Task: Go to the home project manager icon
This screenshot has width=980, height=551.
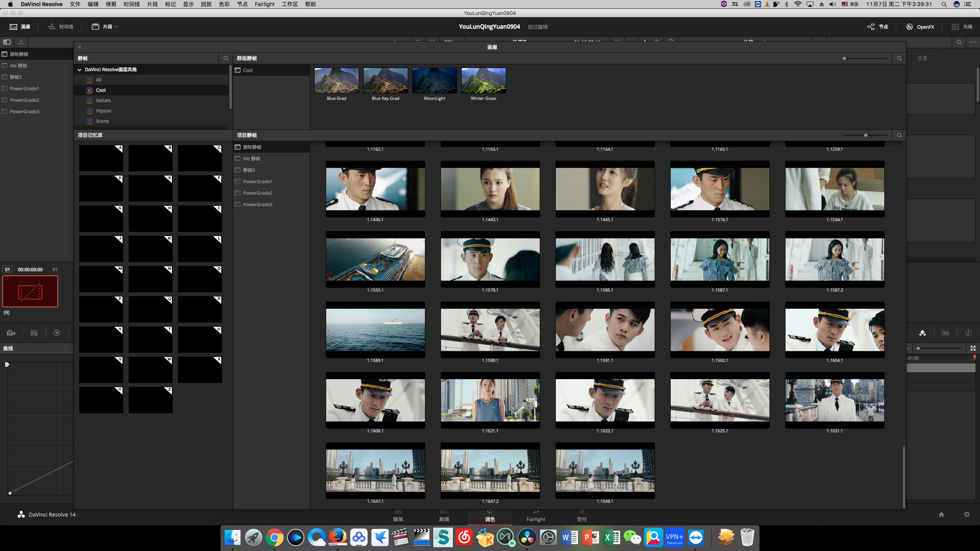Action: pos(941,515)
